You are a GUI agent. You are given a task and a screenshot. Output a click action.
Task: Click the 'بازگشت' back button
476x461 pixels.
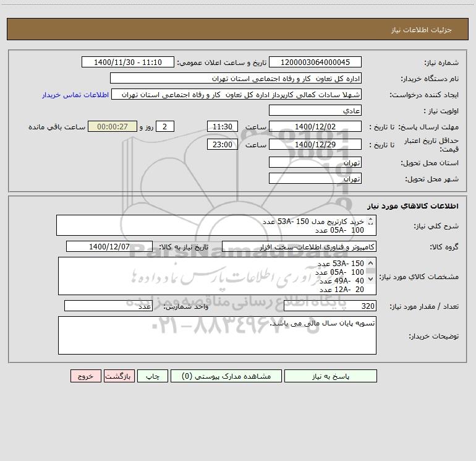[119, 376]
